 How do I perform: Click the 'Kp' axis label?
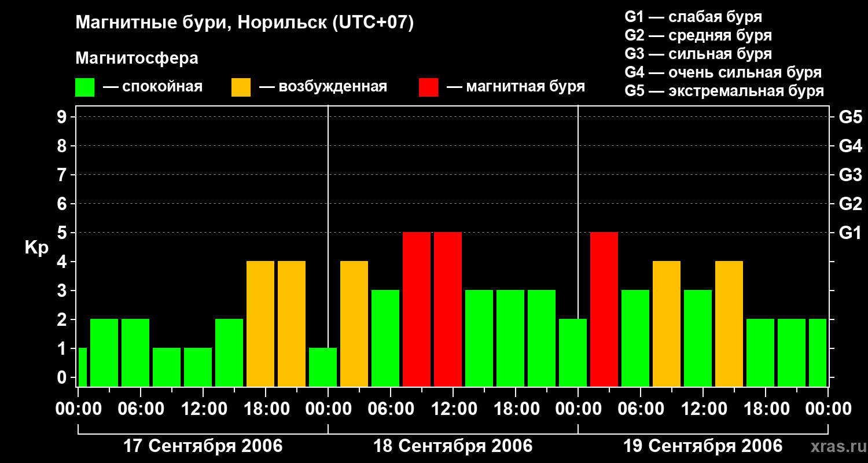(x=36, y=248)
